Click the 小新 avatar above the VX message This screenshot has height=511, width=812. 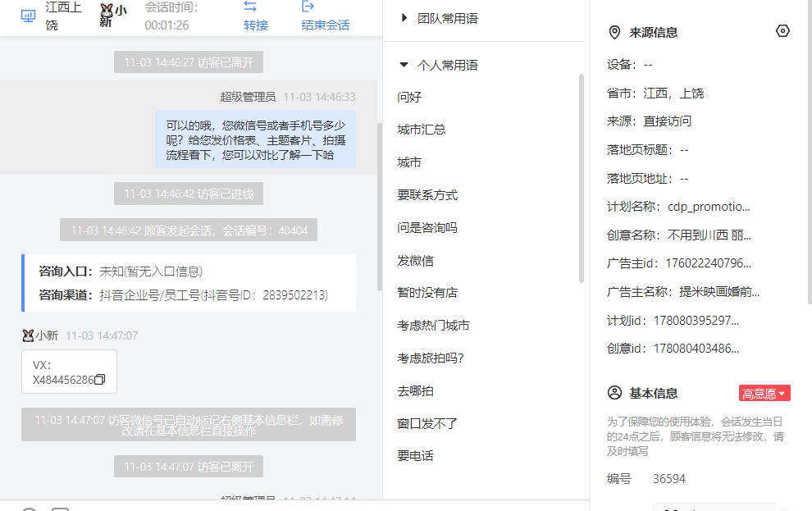(28, 335)
